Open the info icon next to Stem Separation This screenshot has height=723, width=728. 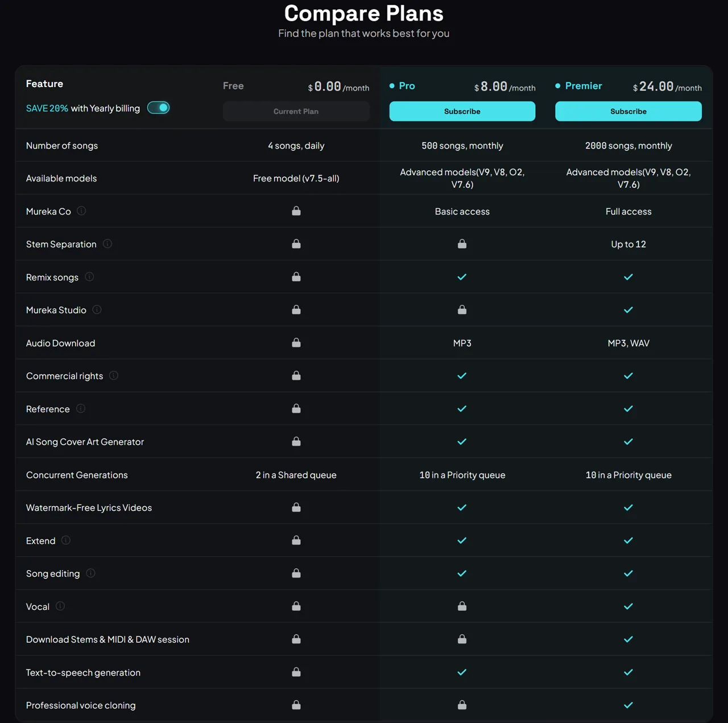coord(107,244)
